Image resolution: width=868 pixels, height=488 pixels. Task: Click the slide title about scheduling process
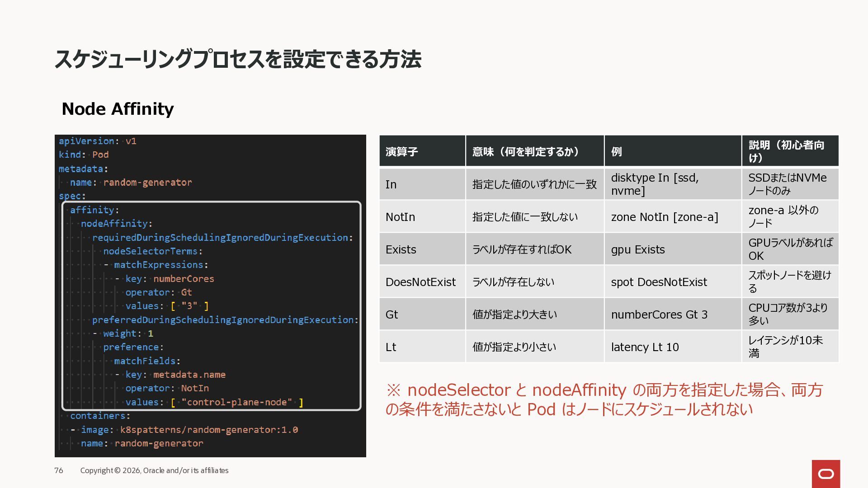238,60
